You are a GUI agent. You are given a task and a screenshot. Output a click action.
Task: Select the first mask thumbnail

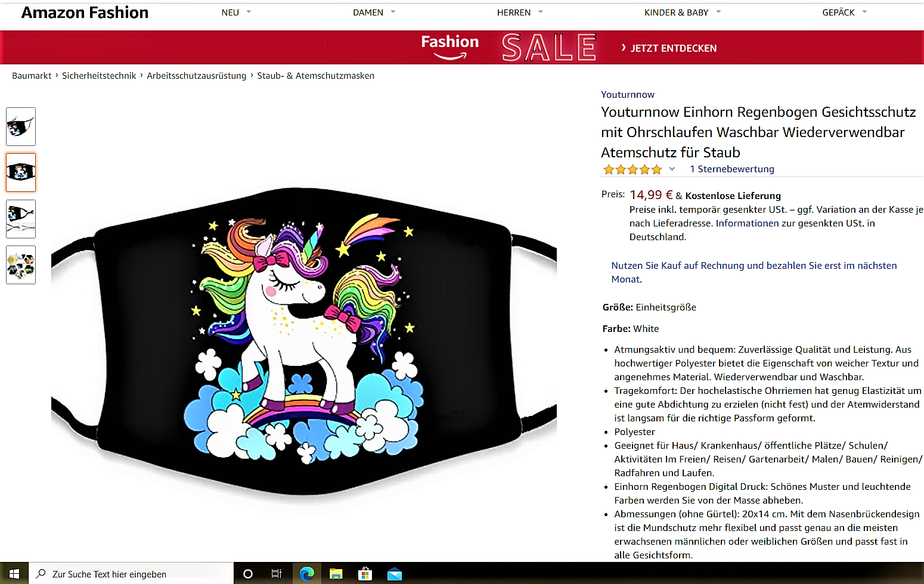point(21,126)
